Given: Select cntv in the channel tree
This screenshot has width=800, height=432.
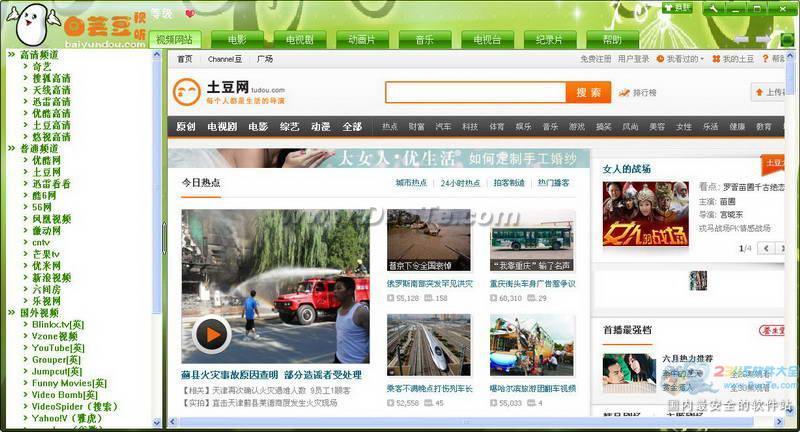Looking at the screenshot, I should tap(40, 243).
